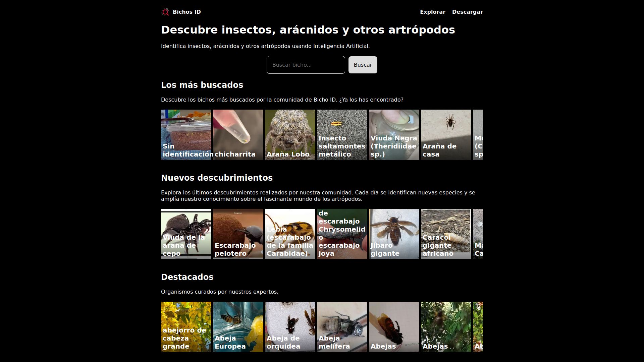The width and height of the screenshot is (644, 362).
Task: Open the chicharrita card
Action: (238, 135)
